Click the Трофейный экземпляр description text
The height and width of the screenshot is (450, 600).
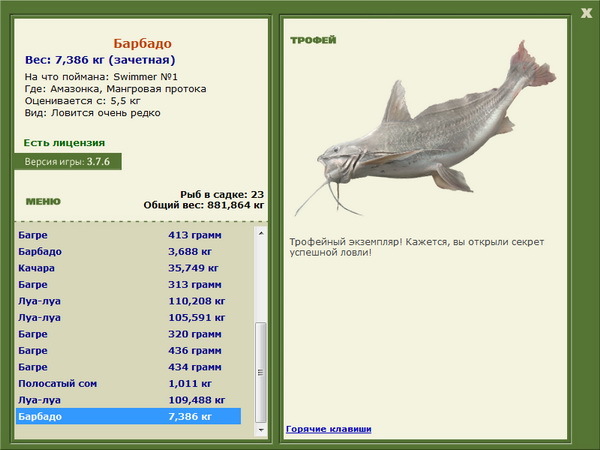[417, 247]
